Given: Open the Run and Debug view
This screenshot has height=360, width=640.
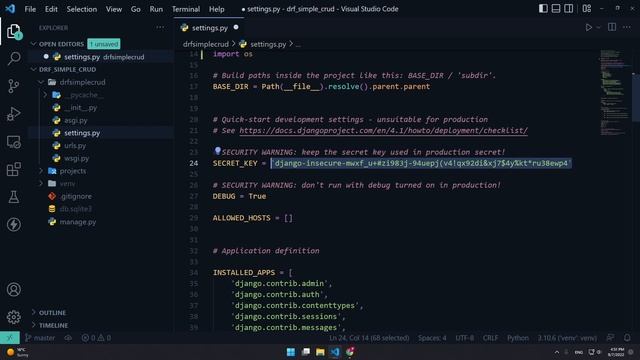Looking at the screenshot, I should click(13, 114).
